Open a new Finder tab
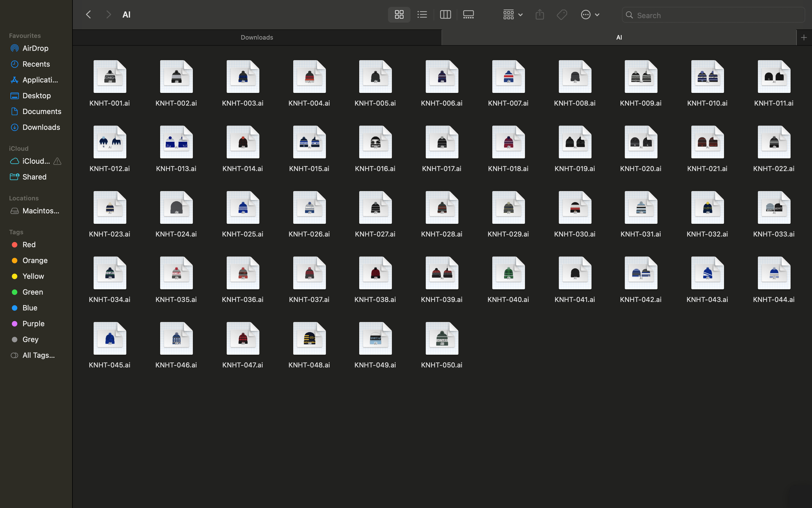This screenshot has width=812, height=508. (804, 37)
